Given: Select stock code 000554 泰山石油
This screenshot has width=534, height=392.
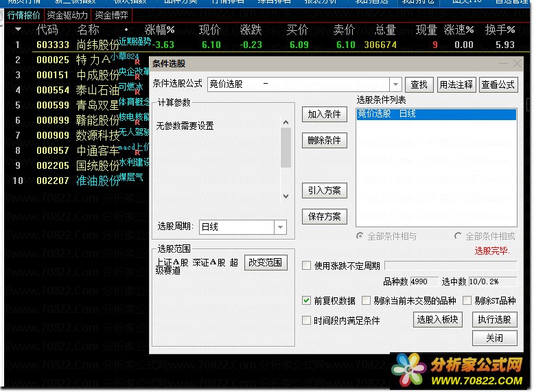Looking at the screenshot, I should click(x=53, y=90).
